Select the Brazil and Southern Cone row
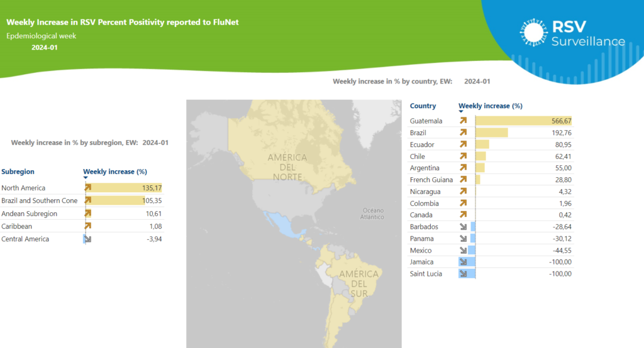 [82, 200]
